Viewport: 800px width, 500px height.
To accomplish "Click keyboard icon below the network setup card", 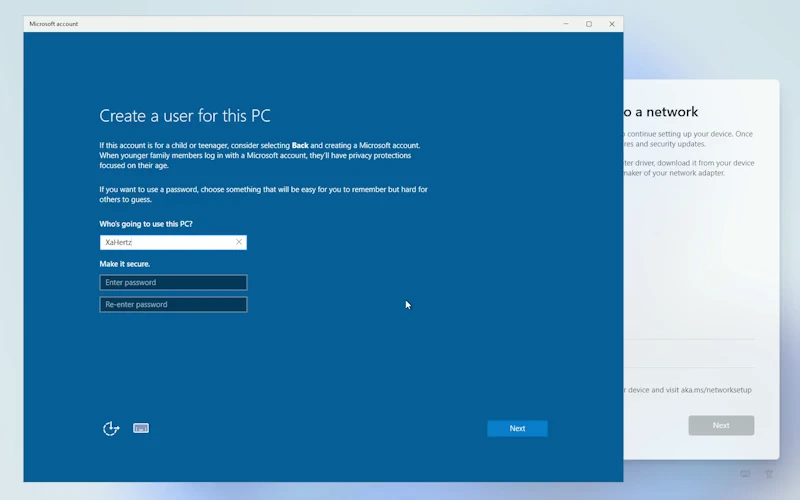I will pyautogui.click(x=745, y=474).
